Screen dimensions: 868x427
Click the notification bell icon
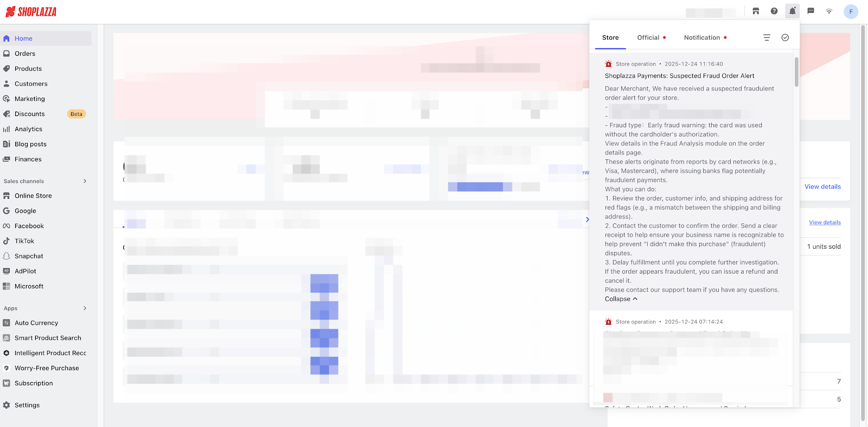click(x=792, y=11)
